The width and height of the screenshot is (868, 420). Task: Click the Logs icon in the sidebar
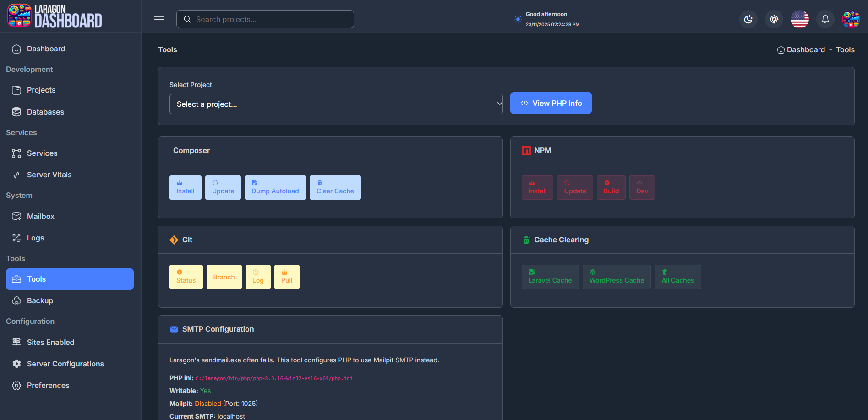16,238
